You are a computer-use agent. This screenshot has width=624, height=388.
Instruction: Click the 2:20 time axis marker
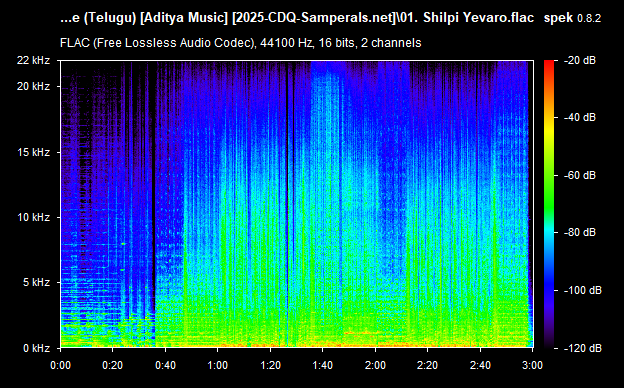(427, 365)
